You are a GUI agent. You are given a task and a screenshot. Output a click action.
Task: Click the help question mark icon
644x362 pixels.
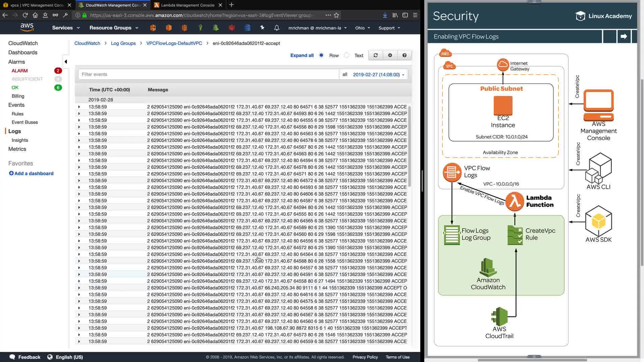point(404,55)
